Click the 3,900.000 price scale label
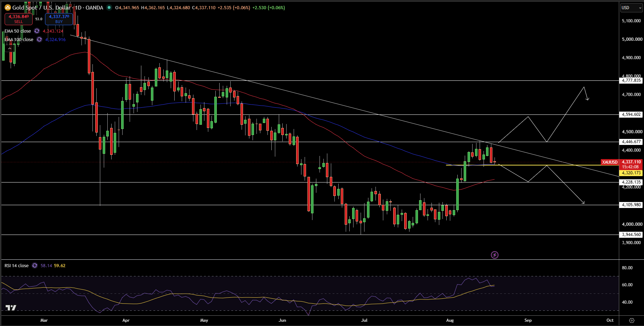The width and height of the screenshot is (644, 326). pyautogui.click(x=632, y=243)
